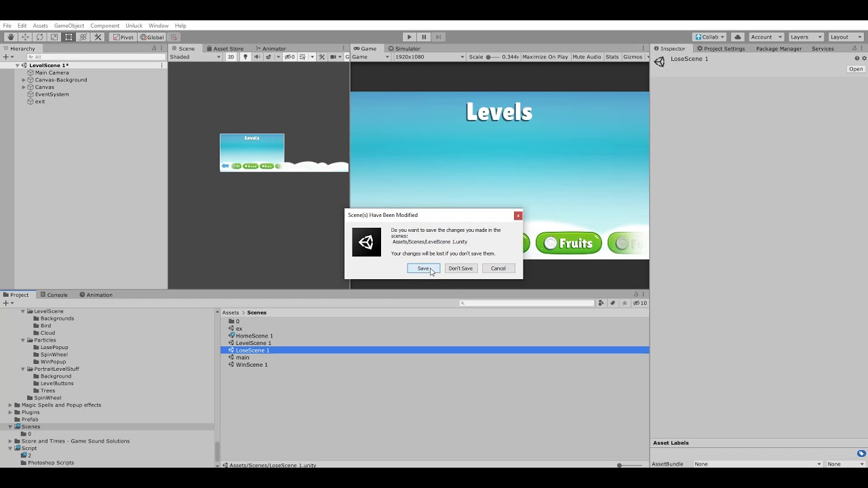Select the combined Transform tool
Viewport: 868px width, 488px height.
click(x=83, y=37)
